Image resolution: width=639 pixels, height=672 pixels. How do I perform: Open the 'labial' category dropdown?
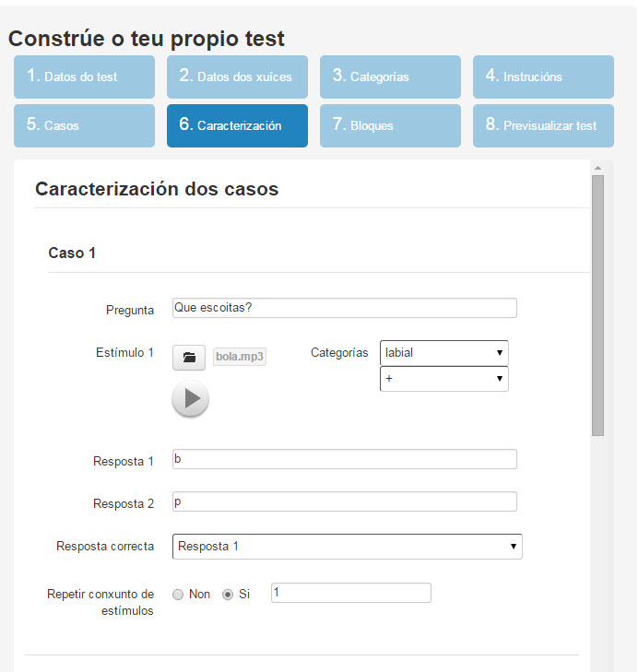444,353
